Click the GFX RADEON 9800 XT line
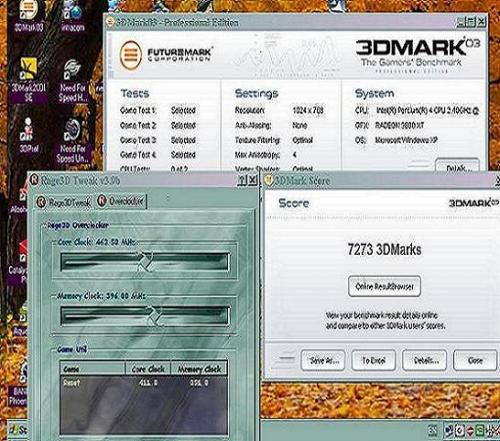This screenshot has width=500, height=441. 389,125
